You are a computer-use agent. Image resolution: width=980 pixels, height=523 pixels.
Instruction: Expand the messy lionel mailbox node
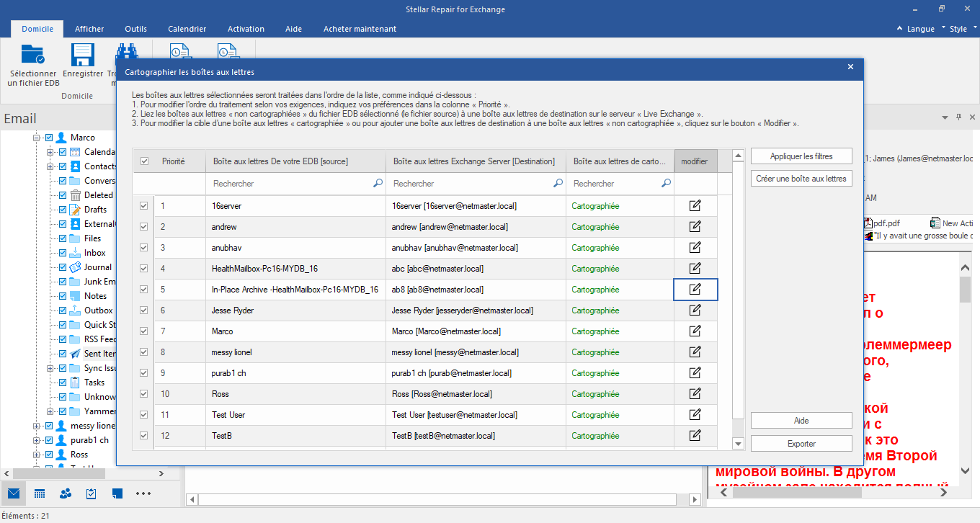36,426
